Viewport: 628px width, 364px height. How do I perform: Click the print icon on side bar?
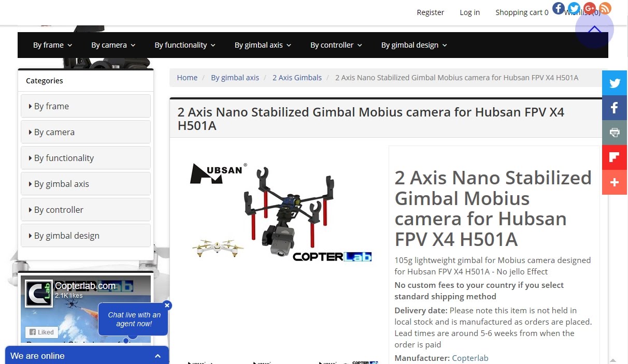pos(615,133)
